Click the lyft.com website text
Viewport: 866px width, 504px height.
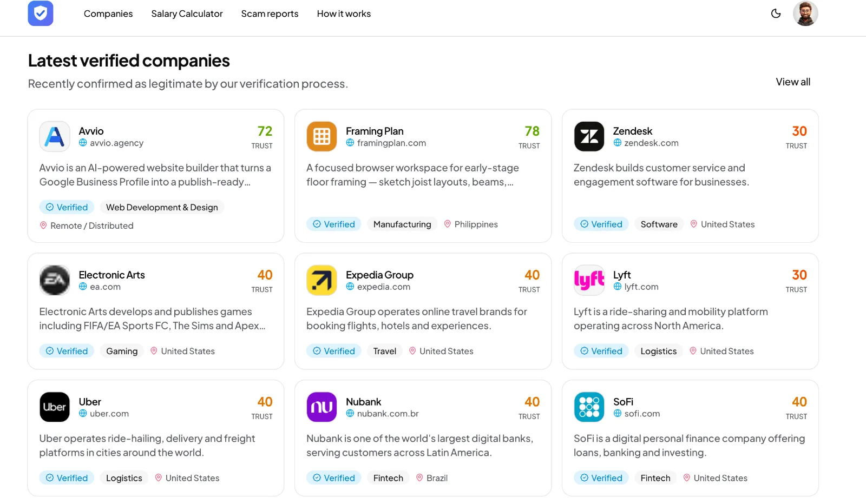click(641, 287)
